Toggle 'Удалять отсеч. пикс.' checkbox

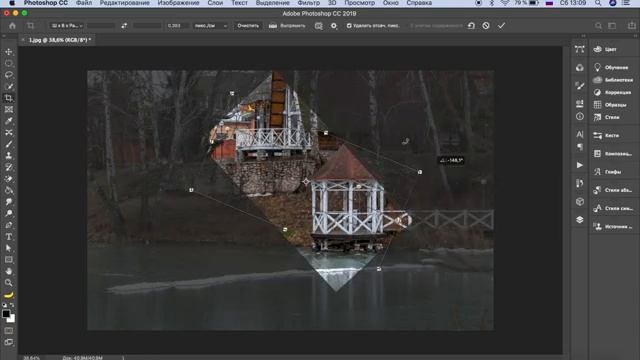coord(349,26)
